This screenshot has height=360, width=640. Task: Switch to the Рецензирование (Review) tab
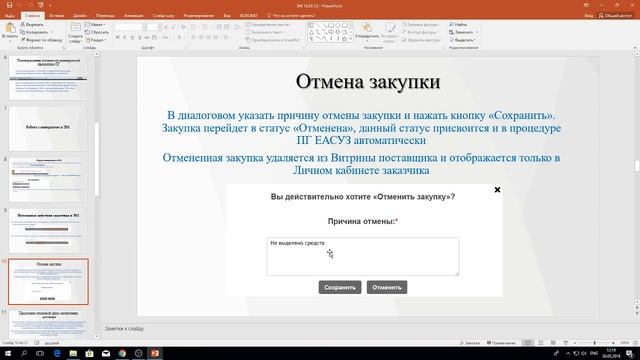[199, 16]
